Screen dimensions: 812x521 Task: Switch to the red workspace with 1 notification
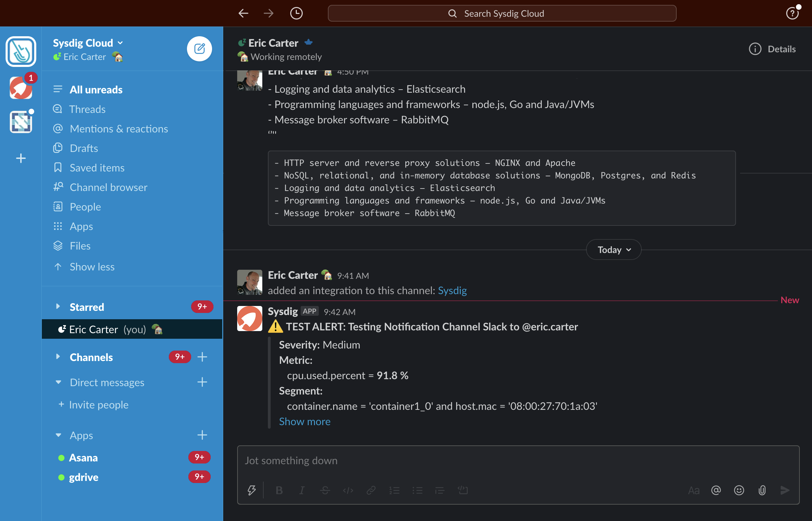(x=21, y=88)
